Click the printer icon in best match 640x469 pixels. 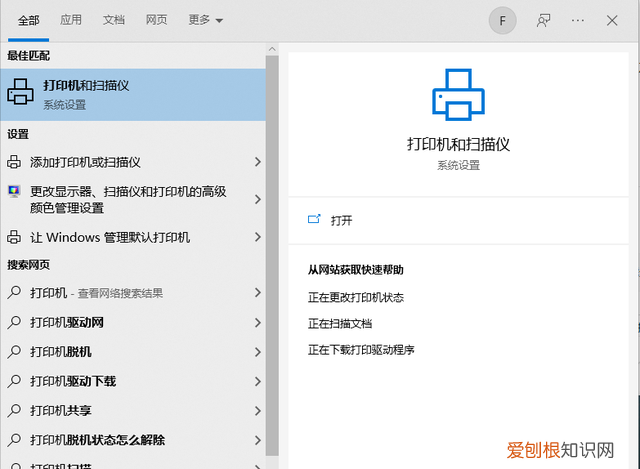point(20,92)
